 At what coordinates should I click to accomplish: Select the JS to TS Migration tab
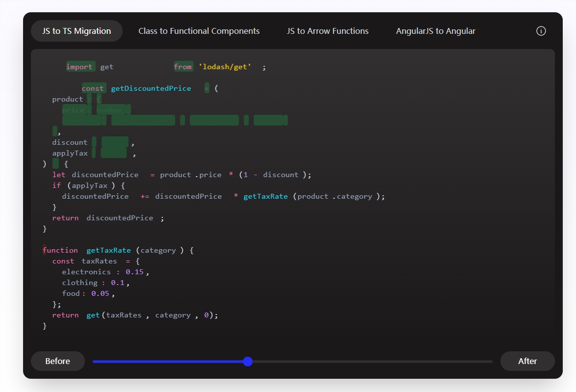(x=77, y=31)
